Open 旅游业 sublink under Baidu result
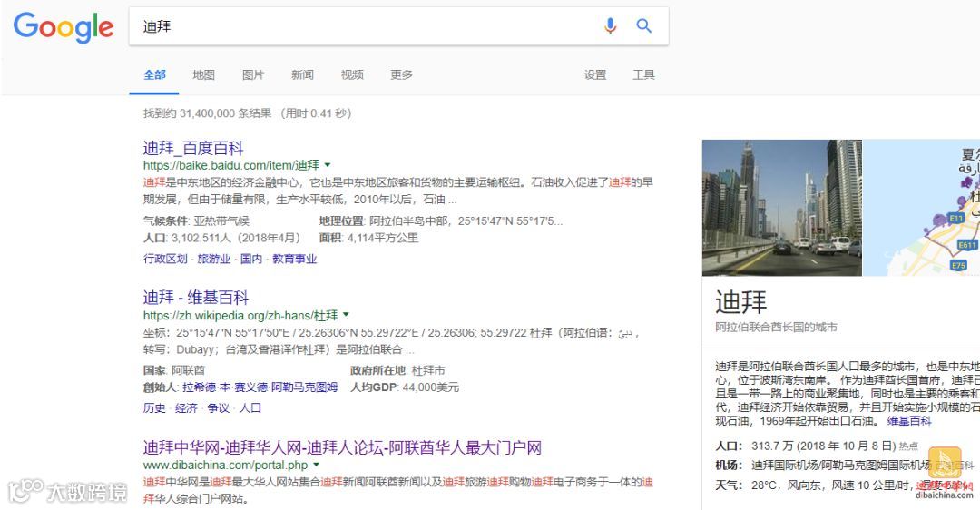980x510 pixels. [214, 259]
